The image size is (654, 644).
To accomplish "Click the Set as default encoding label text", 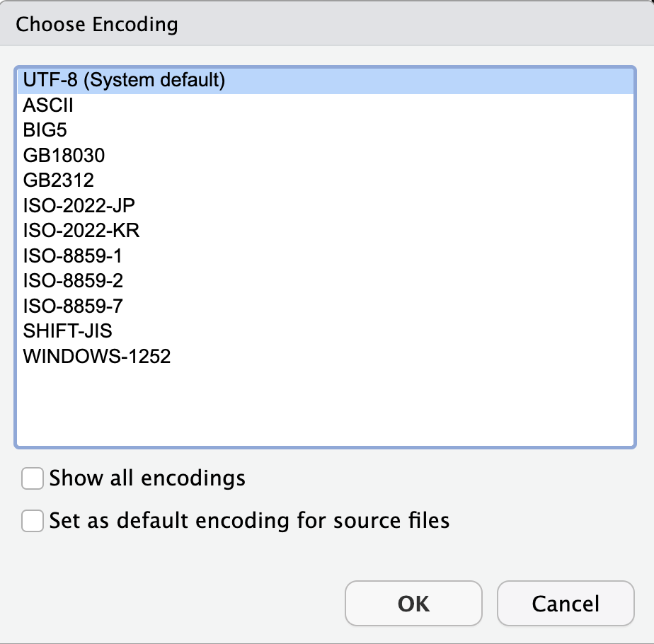I will click(249, 521).
